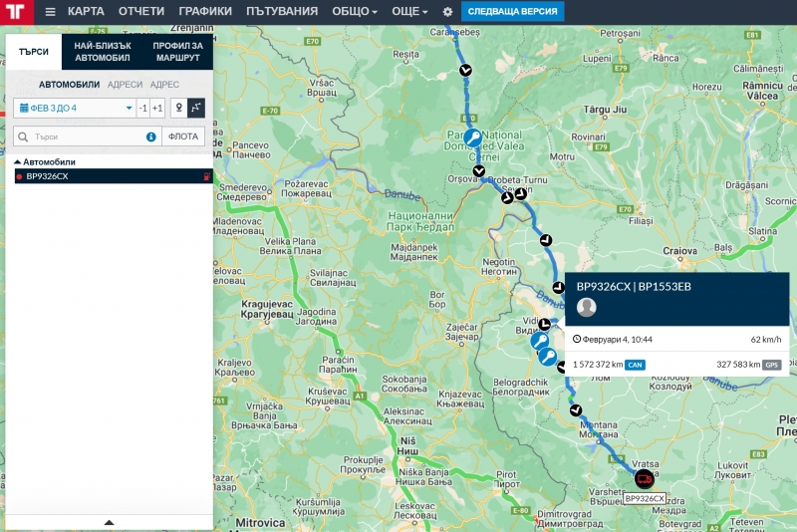The height and width of the screenshot is (532, 797).
Task: Click driver avatar in vehicle popup
Action: (586, 307)
